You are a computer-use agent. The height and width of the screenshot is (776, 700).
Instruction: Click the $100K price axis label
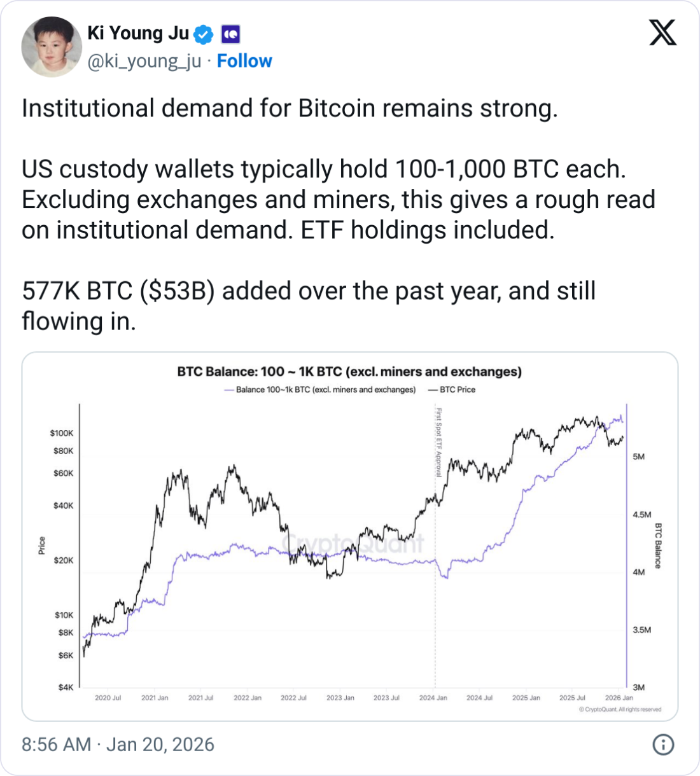click(x=62, y=433)
